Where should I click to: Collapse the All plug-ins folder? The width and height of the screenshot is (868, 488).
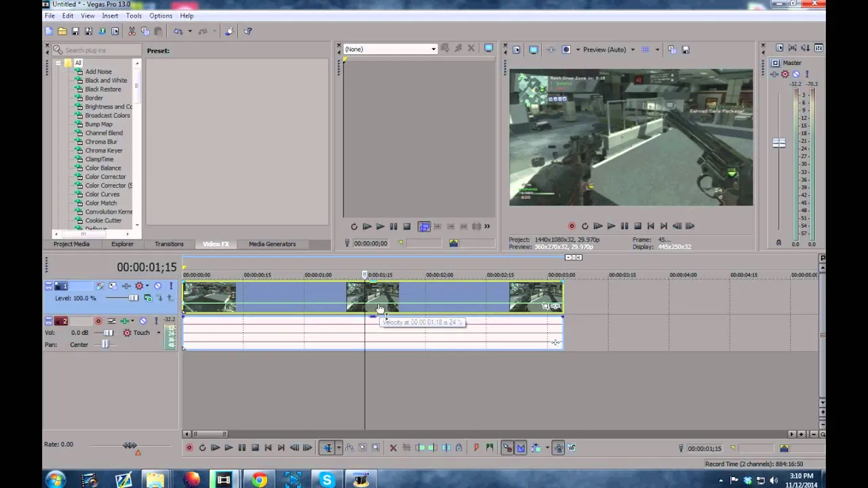pos(58,63)
